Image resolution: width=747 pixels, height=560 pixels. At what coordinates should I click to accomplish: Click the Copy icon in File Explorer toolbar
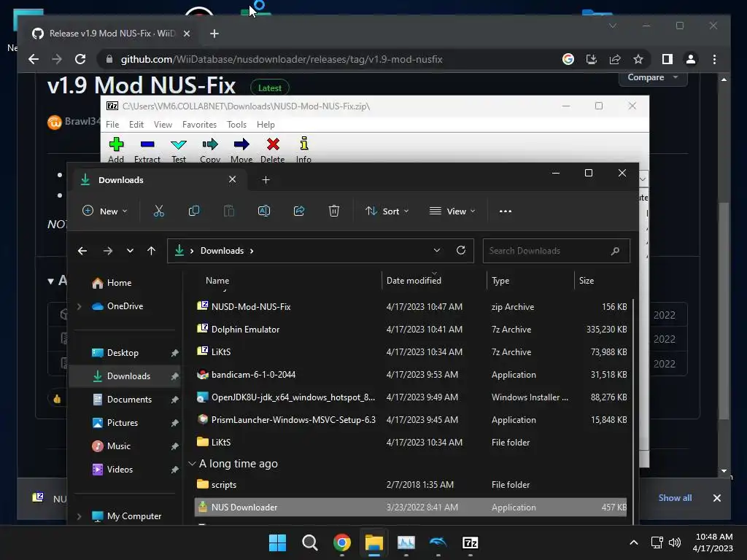point(194,211)
